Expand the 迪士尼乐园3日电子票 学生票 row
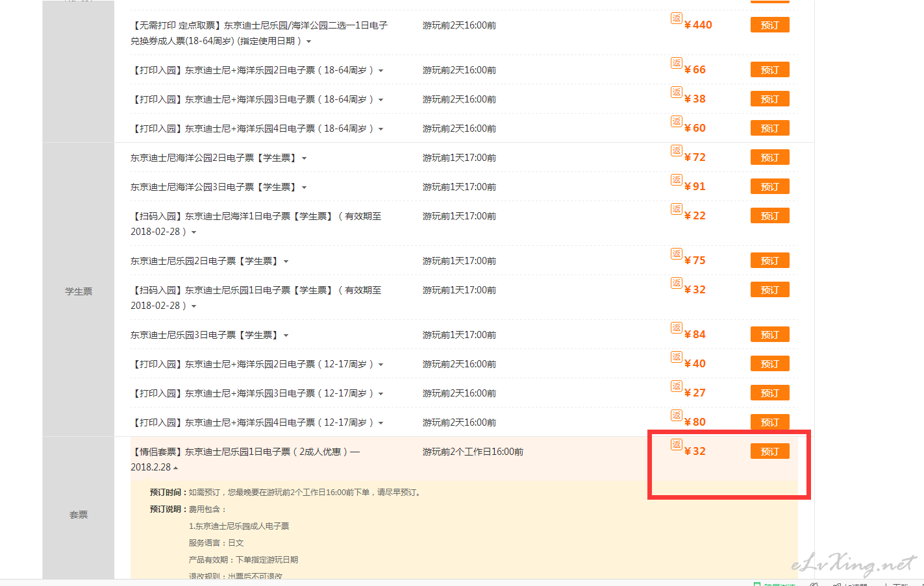924x586 pixels. coord(286,336)
